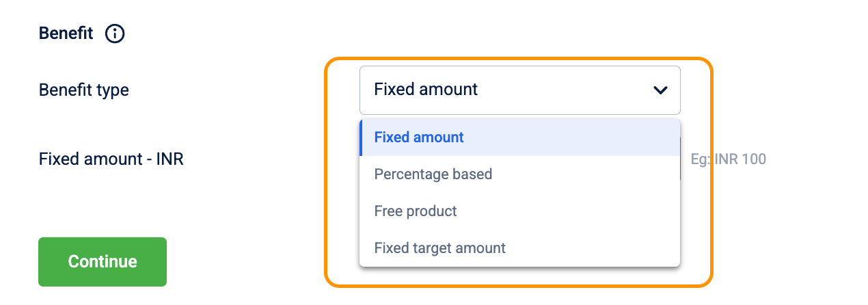The image size is (868, 305).
Task: Select the highlighted Fixed amount option
Action: pyautogui.click(x=419, y=137)
